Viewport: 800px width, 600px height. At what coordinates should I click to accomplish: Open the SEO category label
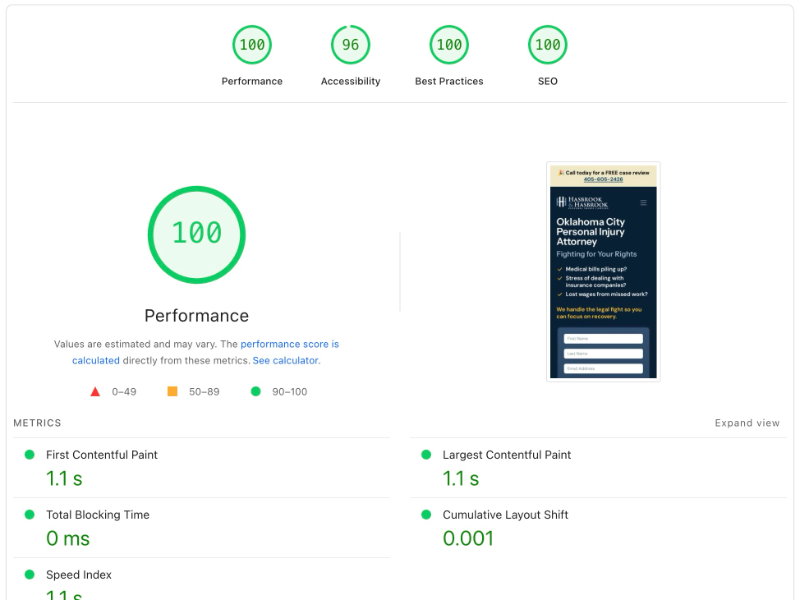pyautogui.click(x=547, y=81)
